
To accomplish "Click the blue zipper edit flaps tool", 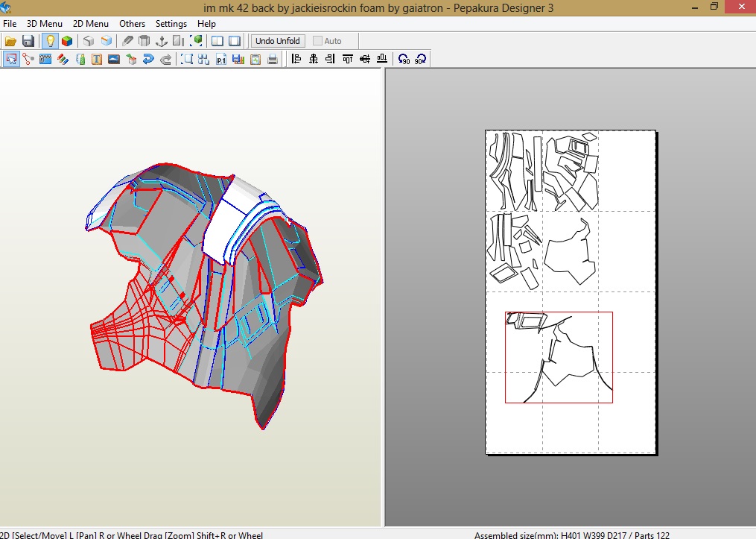I will pyautogui.click(x=45, y=60).
